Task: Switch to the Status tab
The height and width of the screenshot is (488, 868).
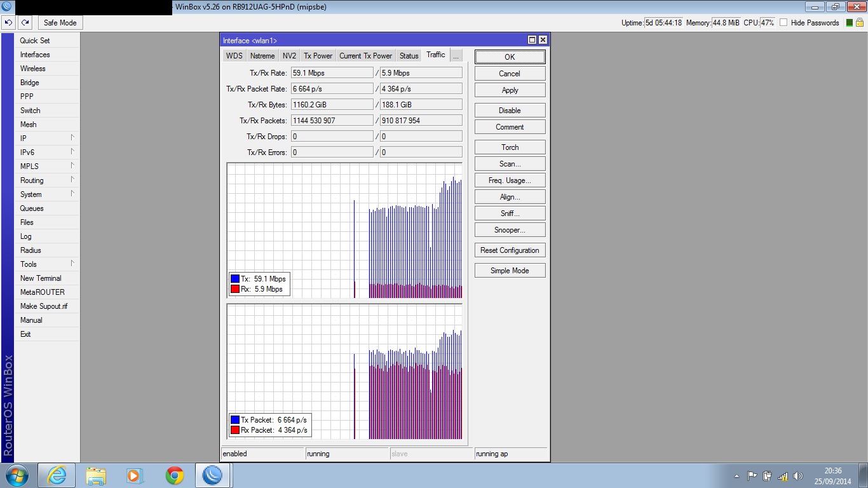Action: pos(409,56)
